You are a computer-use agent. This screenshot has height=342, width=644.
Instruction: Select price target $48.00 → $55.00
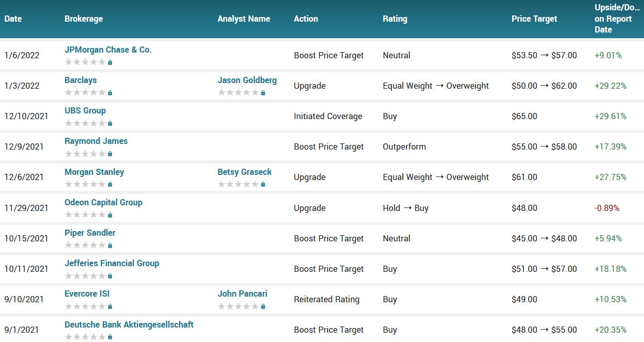tap(544, 330)
